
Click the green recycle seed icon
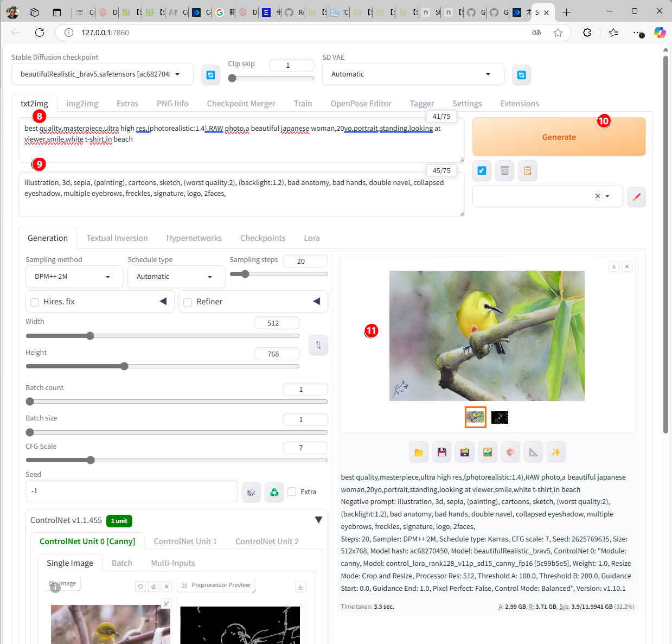[x=274, y=492]
